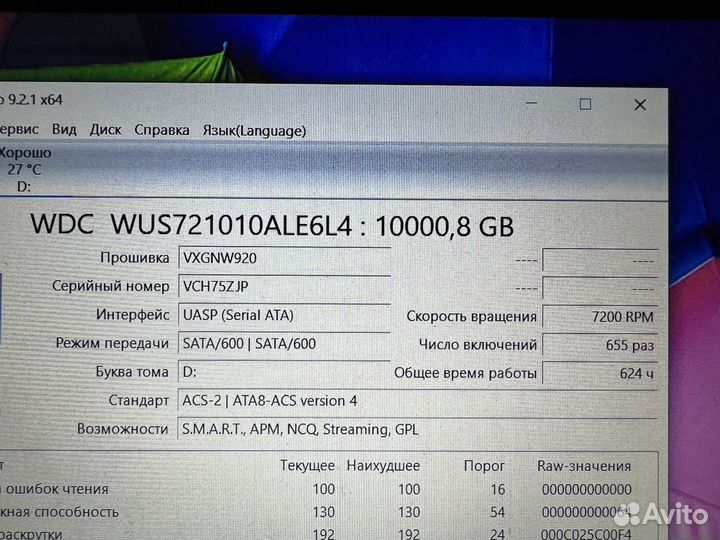
Task: Open the Справка menu
Action: [x=162, y=130]
